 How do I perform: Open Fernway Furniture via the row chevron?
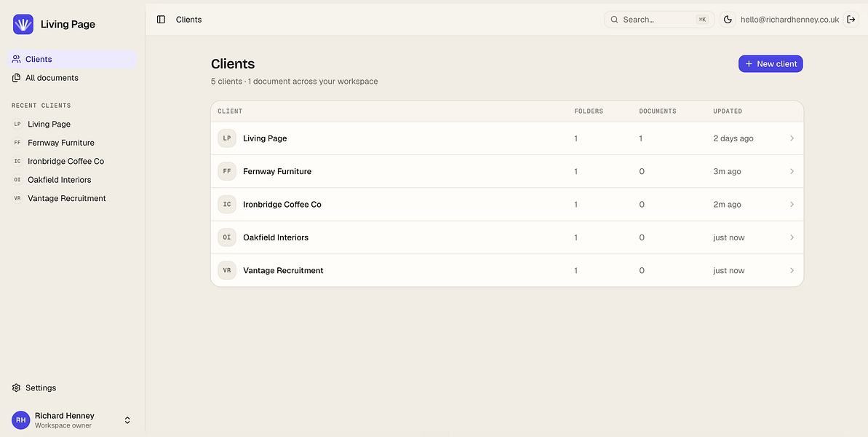(792, 172)
